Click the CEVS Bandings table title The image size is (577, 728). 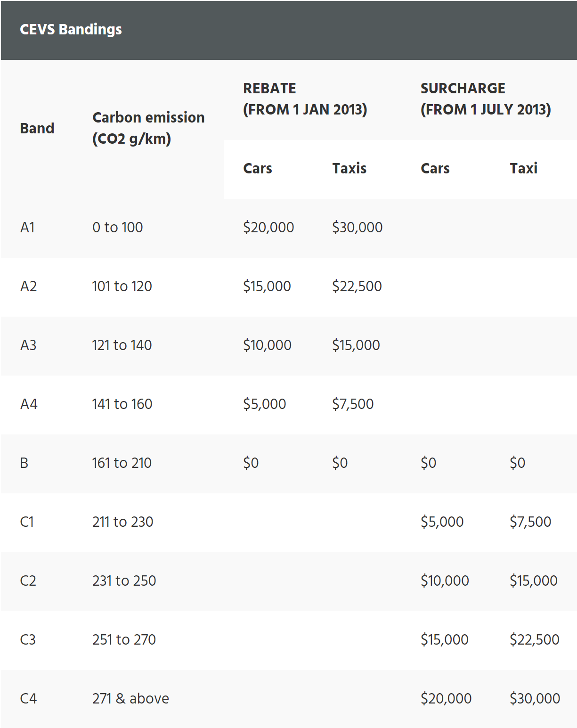click(71, 29)
